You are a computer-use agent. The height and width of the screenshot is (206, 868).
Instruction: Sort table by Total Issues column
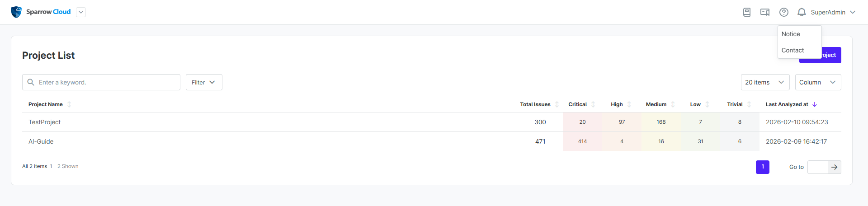pyautogui.click(x=557, y=104)
